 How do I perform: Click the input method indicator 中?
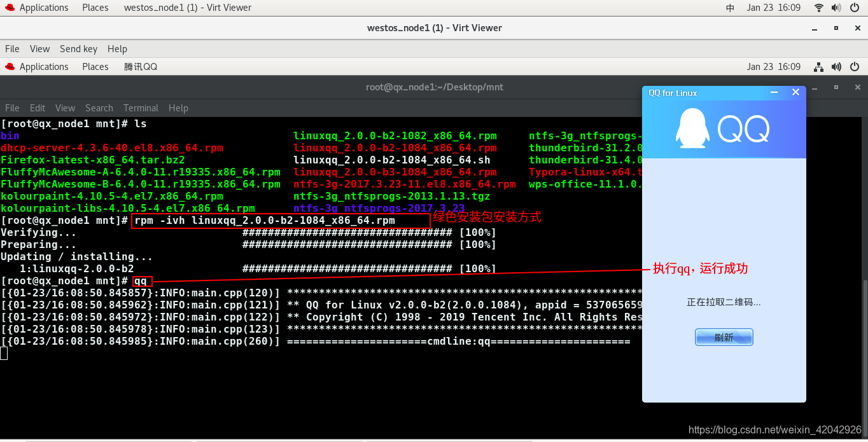730,8
